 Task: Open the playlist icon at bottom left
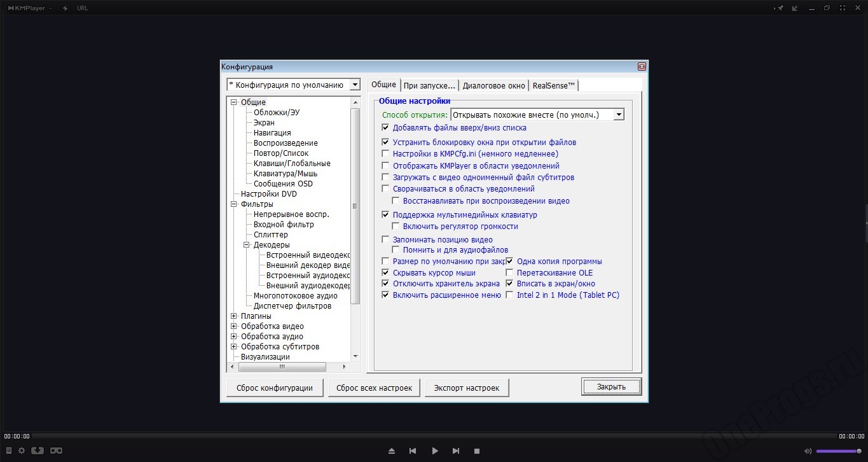point(8,451)
